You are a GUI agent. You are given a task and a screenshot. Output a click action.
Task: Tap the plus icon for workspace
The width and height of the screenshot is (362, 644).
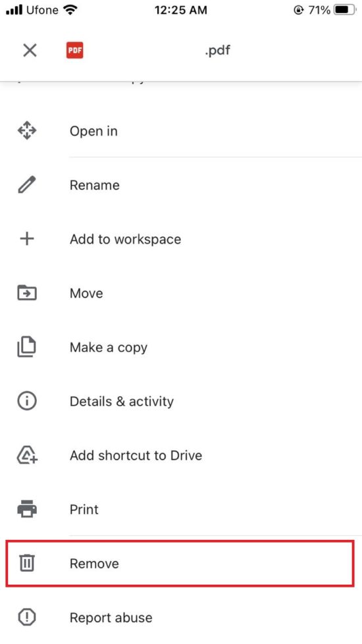(27, 239)
